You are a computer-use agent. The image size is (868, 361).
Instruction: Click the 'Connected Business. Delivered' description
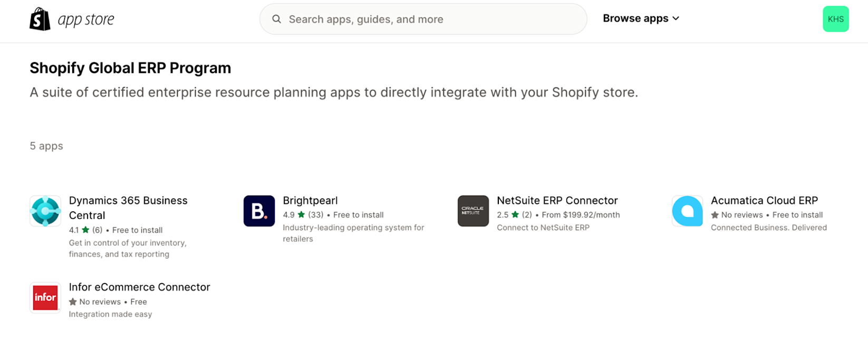[x=769, y=228]
